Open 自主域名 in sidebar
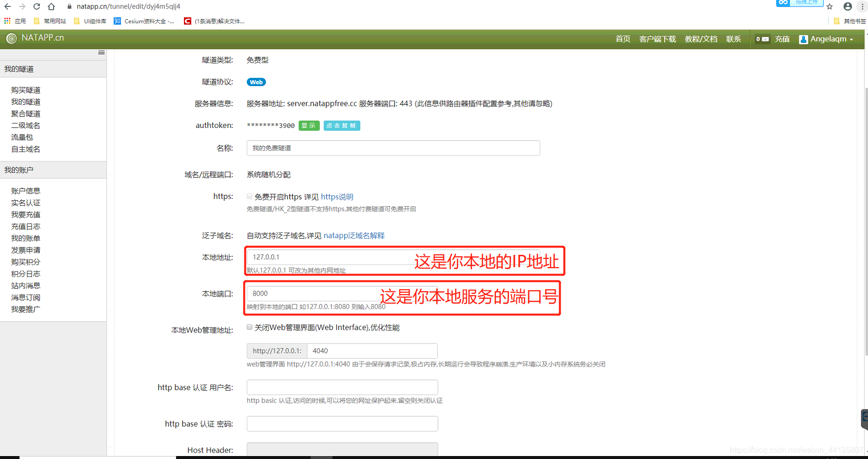 [26, 149]
